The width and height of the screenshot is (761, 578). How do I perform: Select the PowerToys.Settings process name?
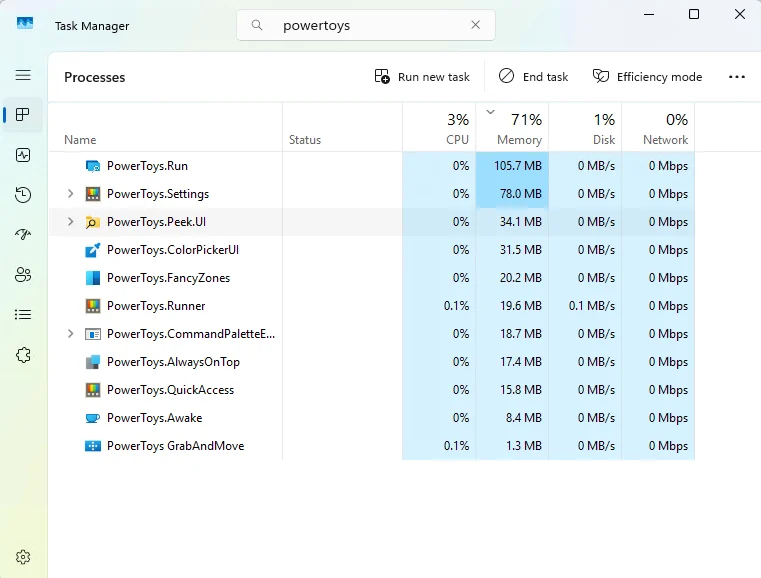[158, 194]
